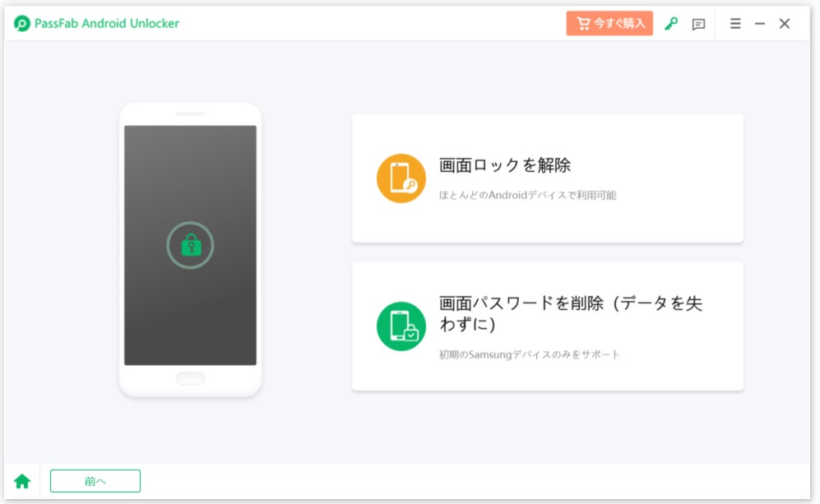Viewport: 820px width, 504px height.
Task: Click the 今すぐ購入 buy now button
Action: [x=609, y=23]
